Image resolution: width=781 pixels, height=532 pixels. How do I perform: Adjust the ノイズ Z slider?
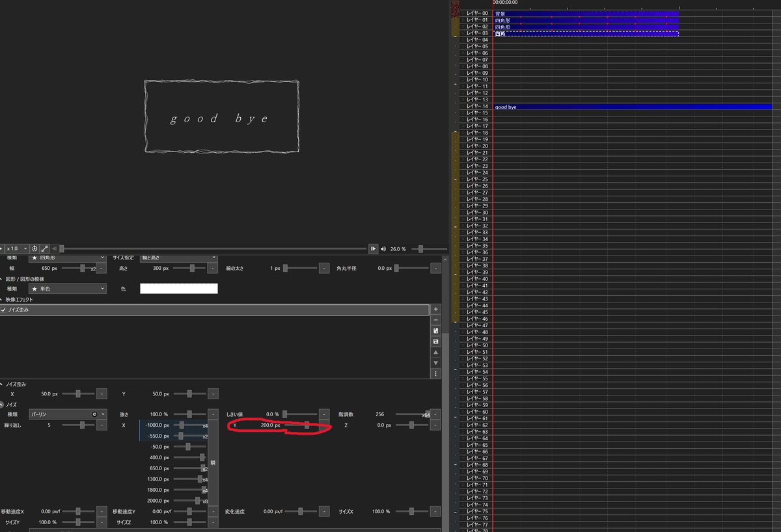411,425
